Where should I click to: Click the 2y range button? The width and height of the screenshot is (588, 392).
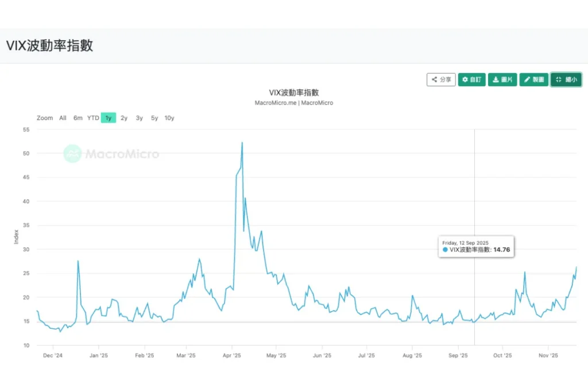[x=123, y=118]
